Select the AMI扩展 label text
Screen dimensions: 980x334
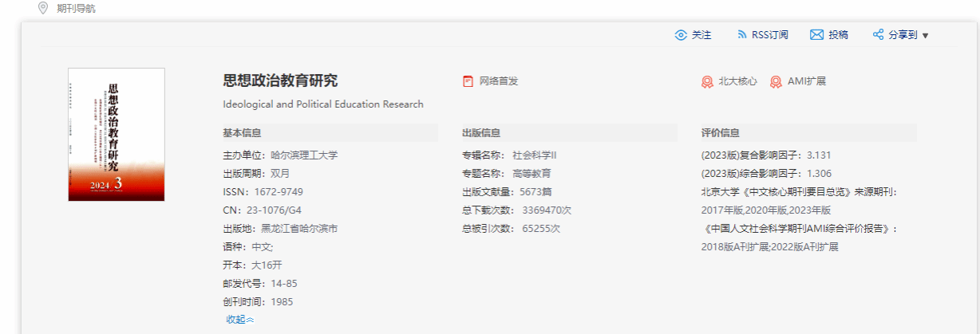pyautogui.click(x=806, y=81)
